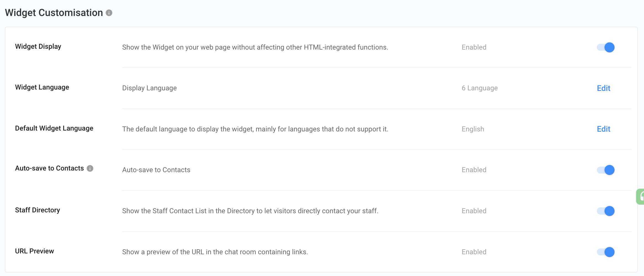Click the Widget Customisation heading
The width and height of the screenshot is (644, 276).
[x=54, y=13]
